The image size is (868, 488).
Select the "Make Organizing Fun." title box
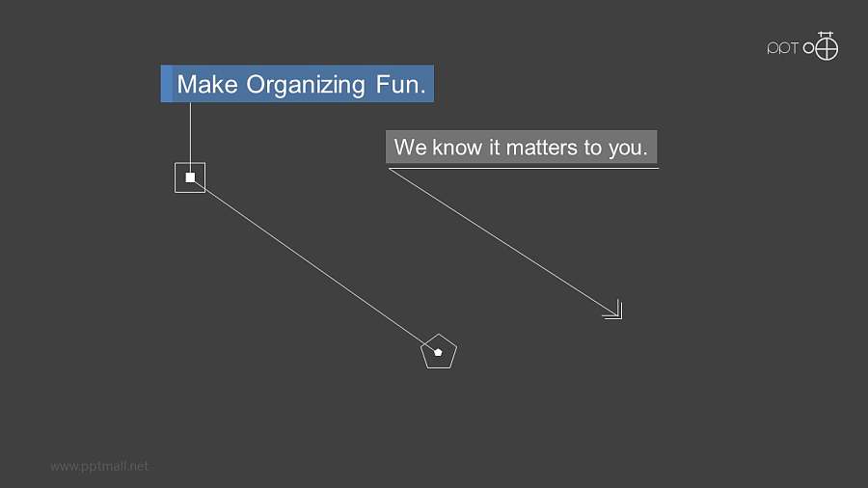(x=297, y=84)
